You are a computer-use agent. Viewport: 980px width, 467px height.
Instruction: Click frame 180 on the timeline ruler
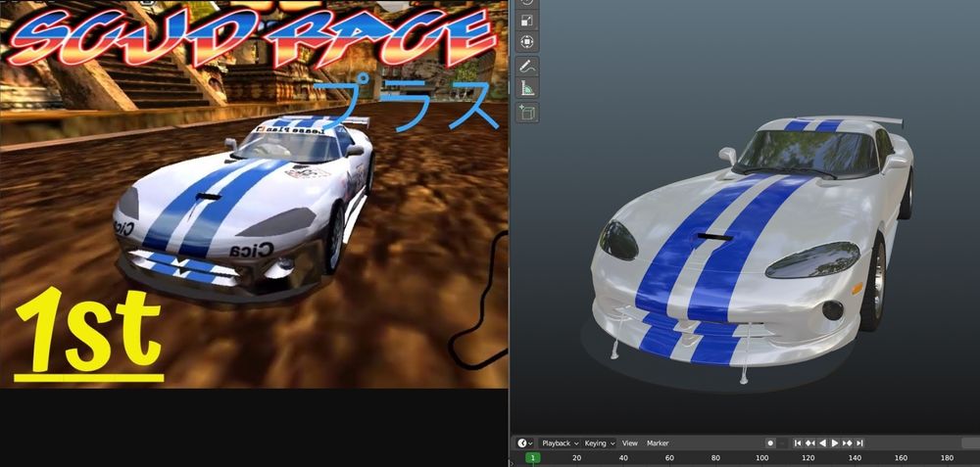click(x=947, y=458)
